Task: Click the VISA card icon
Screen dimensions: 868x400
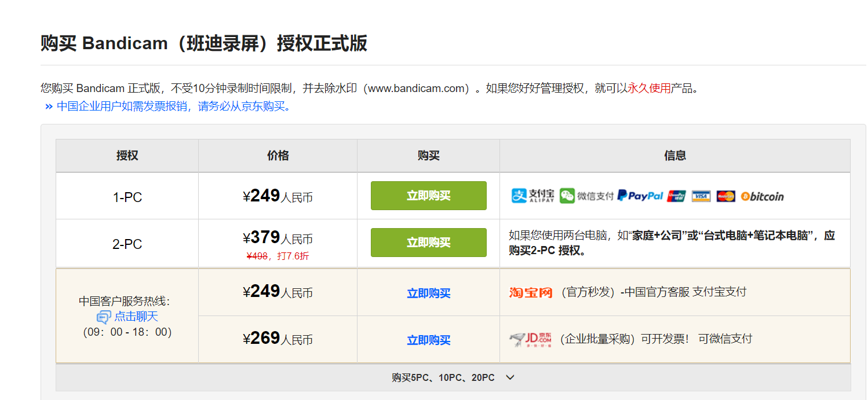Action: click(701, 196)
